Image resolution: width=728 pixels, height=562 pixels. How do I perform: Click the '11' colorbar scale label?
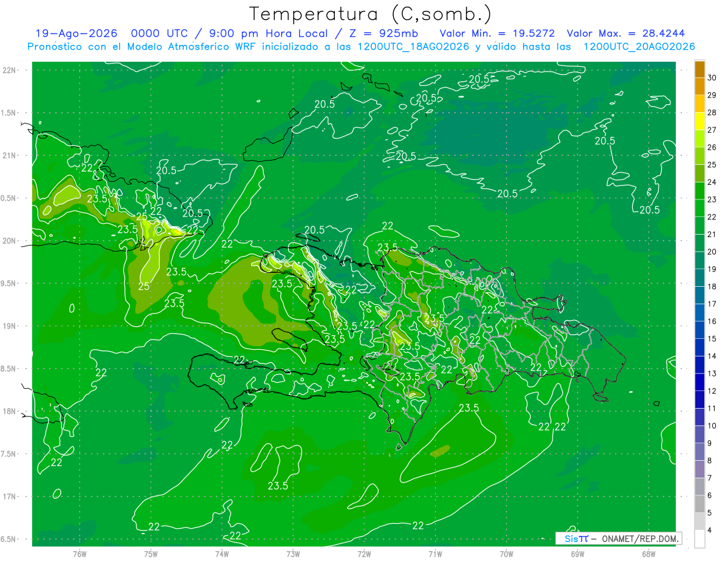tap(712, 408)
